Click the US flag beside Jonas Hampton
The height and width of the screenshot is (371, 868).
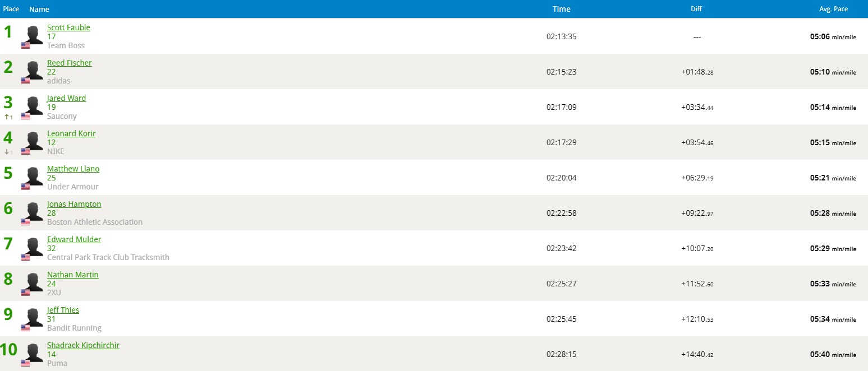coord(25,222)
